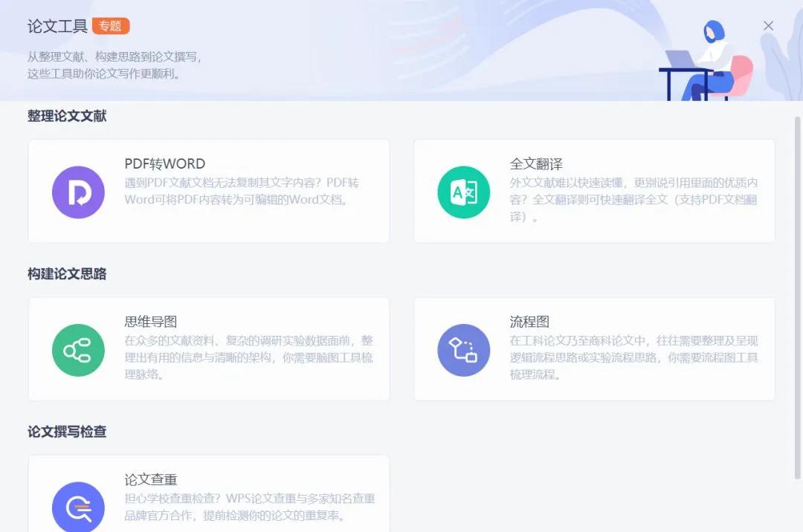This screenshot has width=803, height=532.
Task: Click the 整理论文文献 section header
Action: click(x=67, y=116)
